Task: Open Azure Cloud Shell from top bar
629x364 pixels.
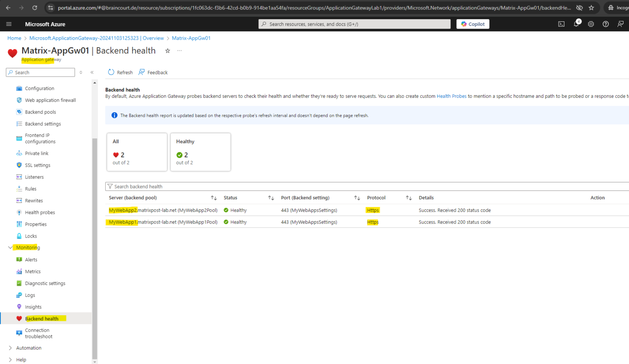Action: [x=561, y=24]
